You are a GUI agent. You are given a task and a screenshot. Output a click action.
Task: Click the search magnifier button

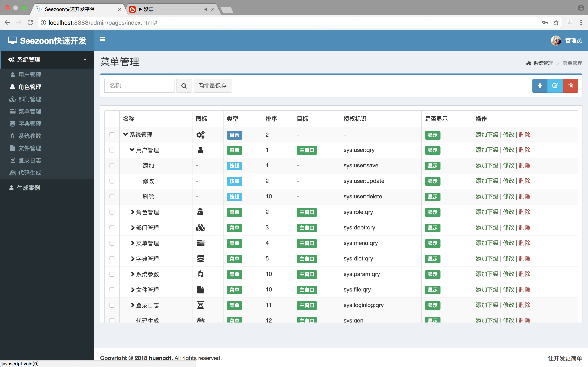(x=184, y=86)
